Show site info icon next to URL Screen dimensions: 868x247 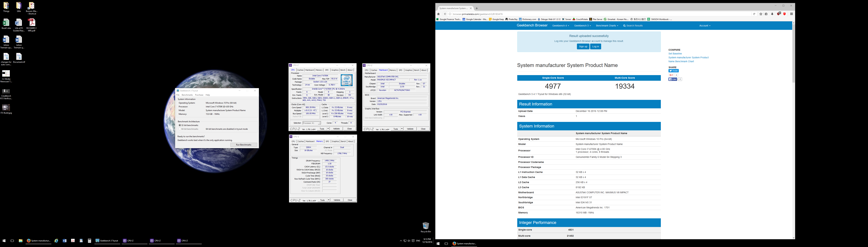point(450,14)
